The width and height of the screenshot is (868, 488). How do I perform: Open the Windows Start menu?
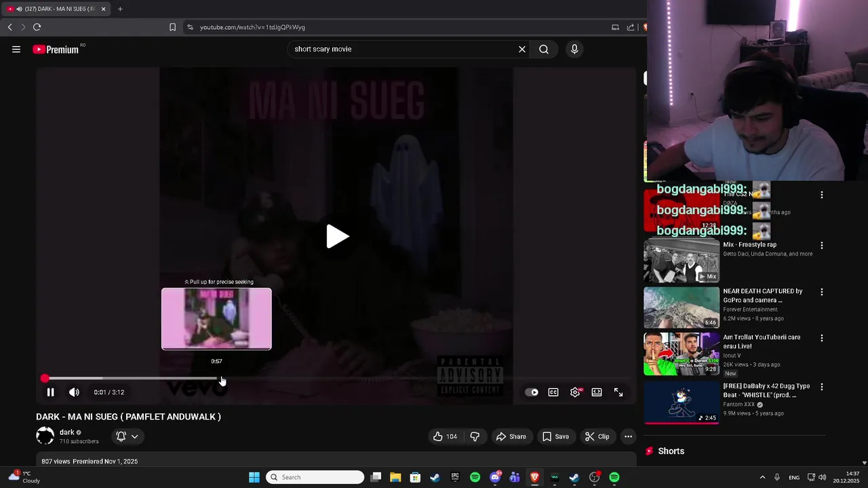[x=254, y=477]
